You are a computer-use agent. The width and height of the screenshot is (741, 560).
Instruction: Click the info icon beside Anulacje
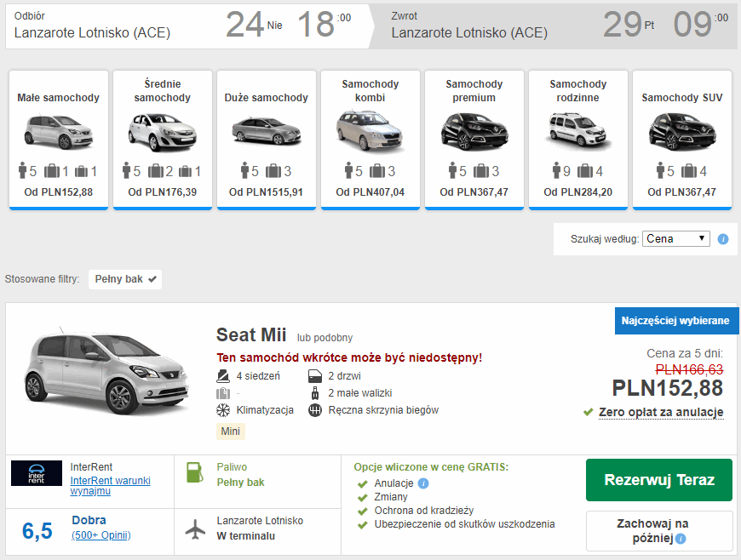(x=423, y=483)
